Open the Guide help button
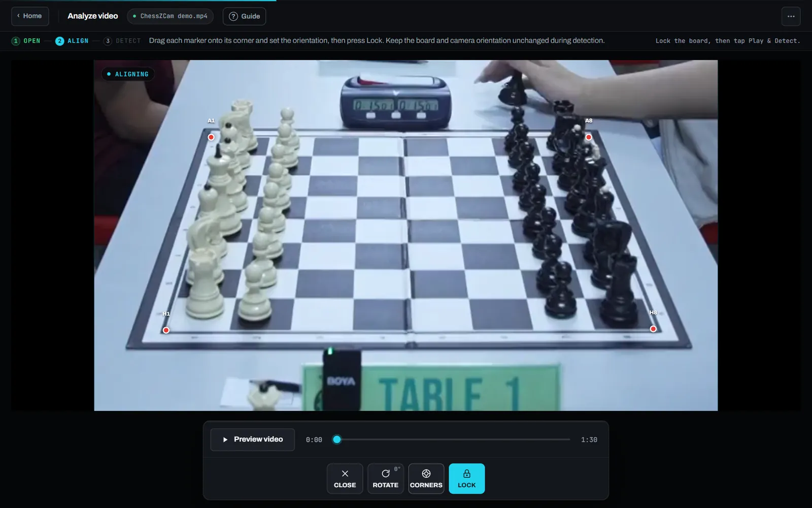The image size is (812, 508). [x=244, y=16]
